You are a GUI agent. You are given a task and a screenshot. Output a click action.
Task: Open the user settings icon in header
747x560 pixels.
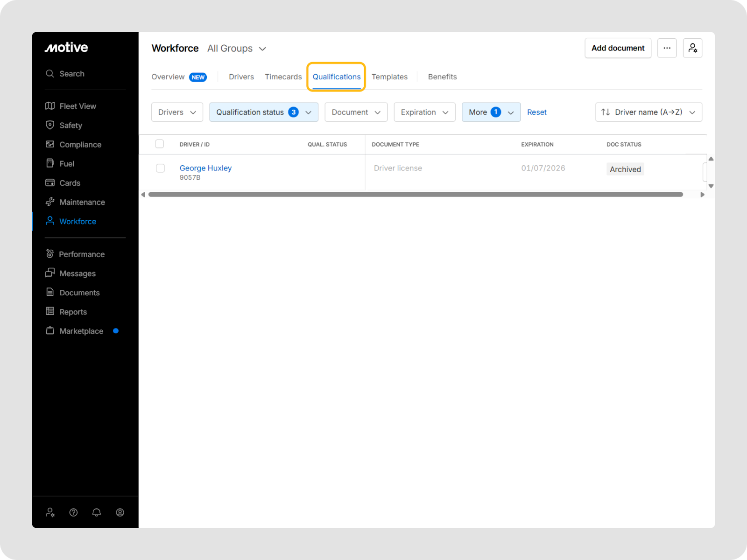tap(692, 48)
